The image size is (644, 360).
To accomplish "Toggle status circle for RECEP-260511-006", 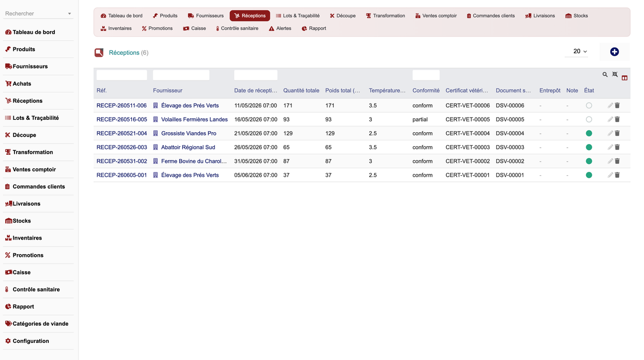I will pos(589,105).
